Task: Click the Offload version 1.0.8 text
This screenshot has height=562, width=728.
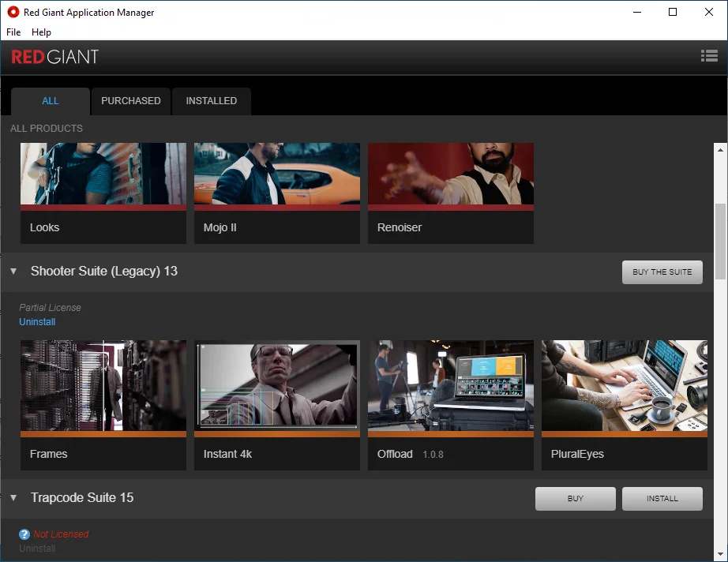Action: (x=433, y=455)
